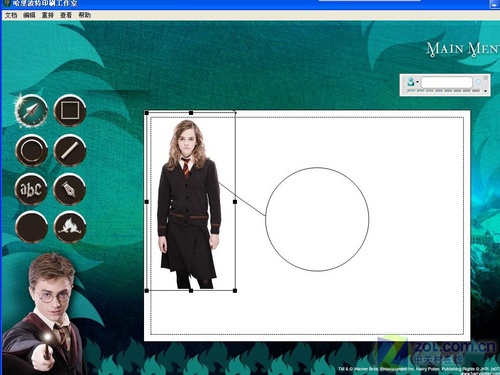Click the blank dark round button
Screen dimensions: 500x375
[31, 227]
